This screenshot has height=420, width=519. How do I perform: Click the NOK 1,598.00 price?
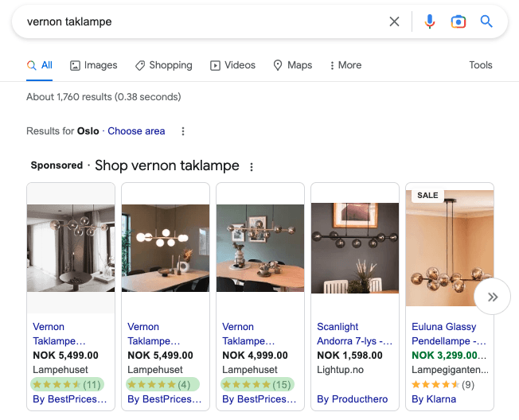[349, 356]
